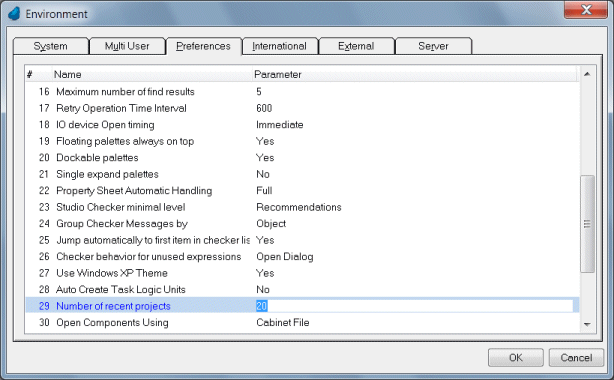Click the vertical scrollbar thumb
The image size is (614, 380).
pyautogui.click(x=587, y=224)
